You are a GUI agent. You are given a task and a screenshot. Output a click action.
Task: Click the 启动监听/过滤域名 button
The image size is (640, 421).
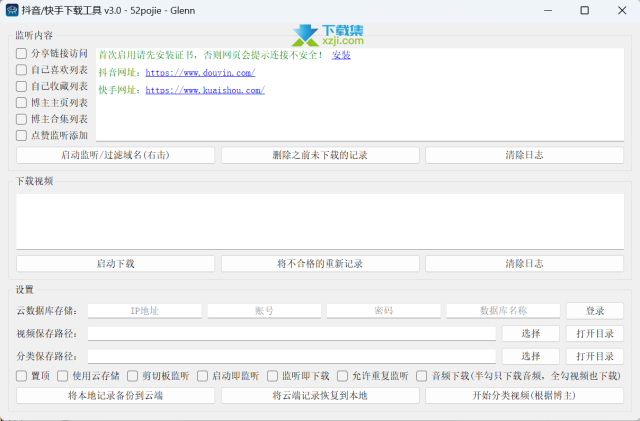pyautogui.click(x=116, y=155)
